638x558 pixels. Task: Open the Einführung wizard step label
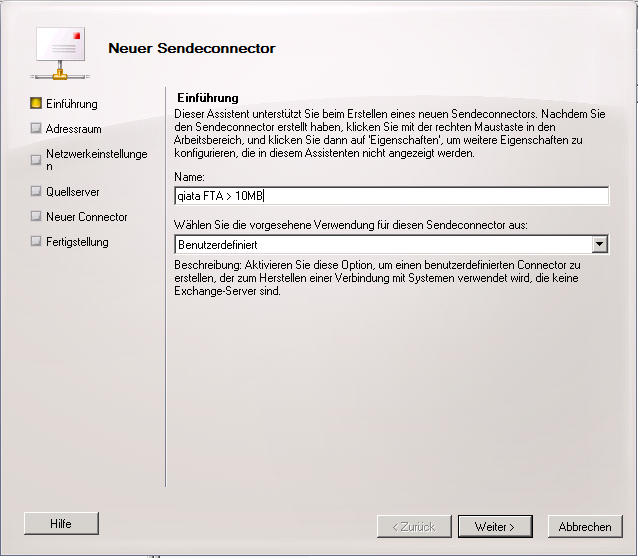tap(72, 104)
